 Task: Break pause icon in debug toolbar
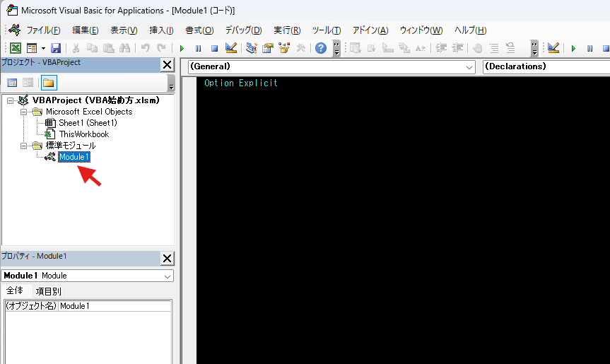pyautogui.click(x=590, y=48)
